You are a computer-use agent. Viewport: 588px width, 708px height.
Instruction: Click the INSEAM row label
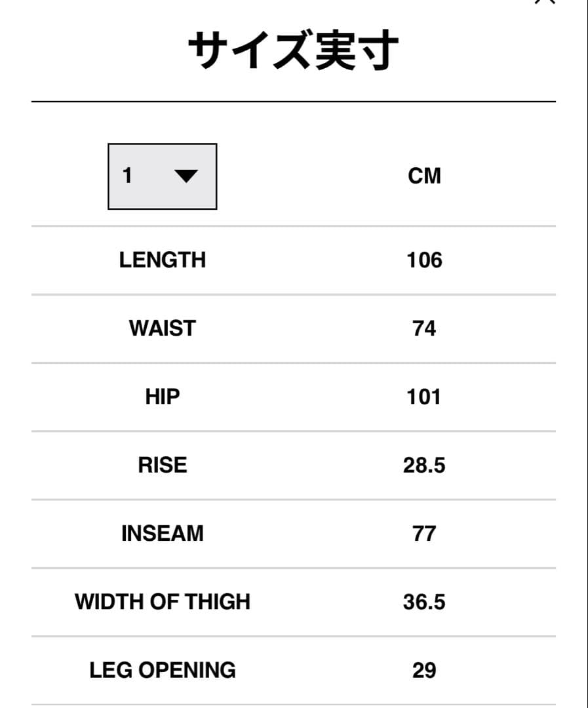163,533
